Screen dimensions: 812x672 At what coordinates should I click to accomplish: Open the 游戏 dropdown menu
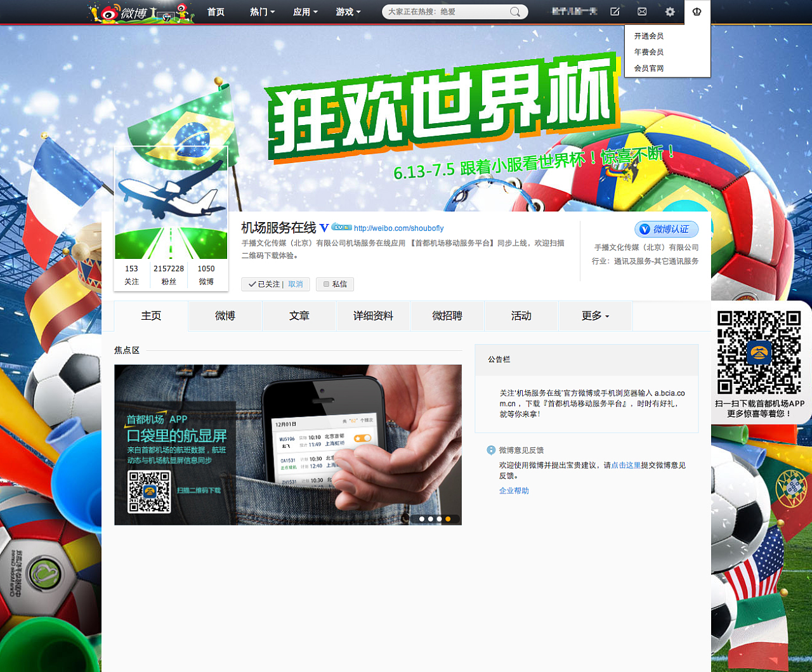pyautogui.click(x=348, y=12)
